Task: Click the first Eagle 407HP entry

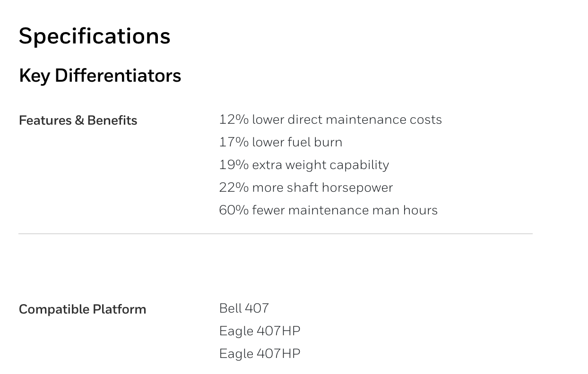Action: pos(260,331)
